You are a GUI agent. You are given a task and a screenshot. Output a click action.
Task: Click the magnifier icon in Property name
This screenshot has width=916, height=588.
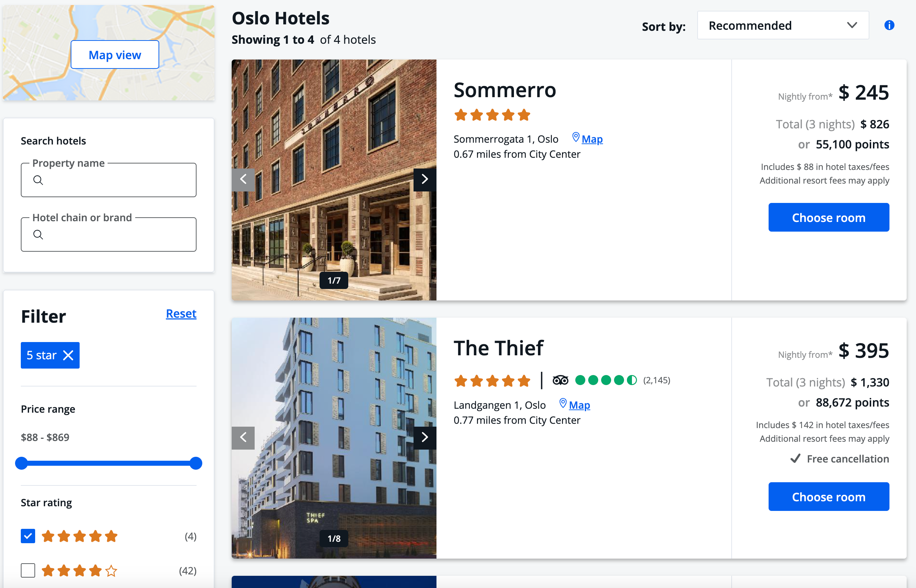[x=38, y=180]
